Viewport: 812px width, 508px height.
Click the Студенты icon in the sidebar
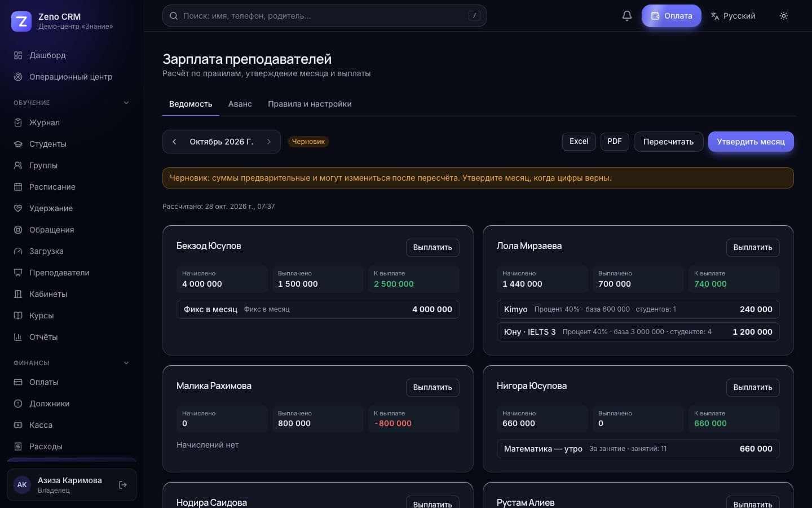tap(18, 144)
